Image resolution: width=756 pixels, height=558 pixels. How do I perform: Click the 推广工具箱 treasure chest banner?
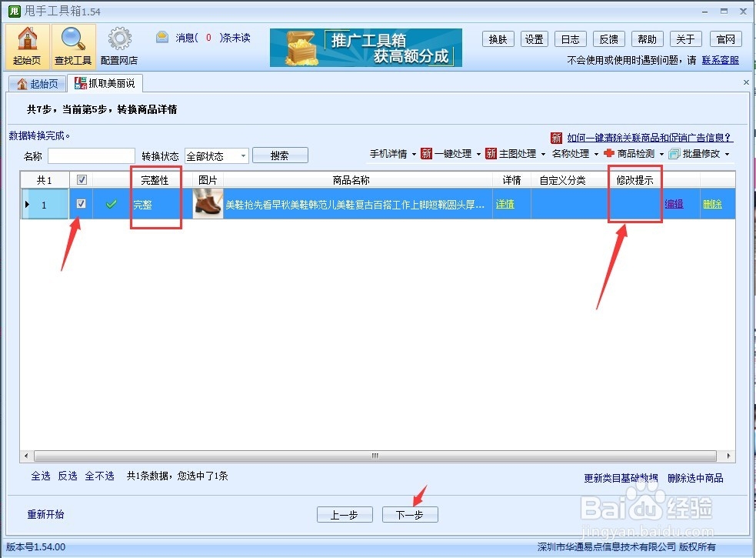click(365, 48)
